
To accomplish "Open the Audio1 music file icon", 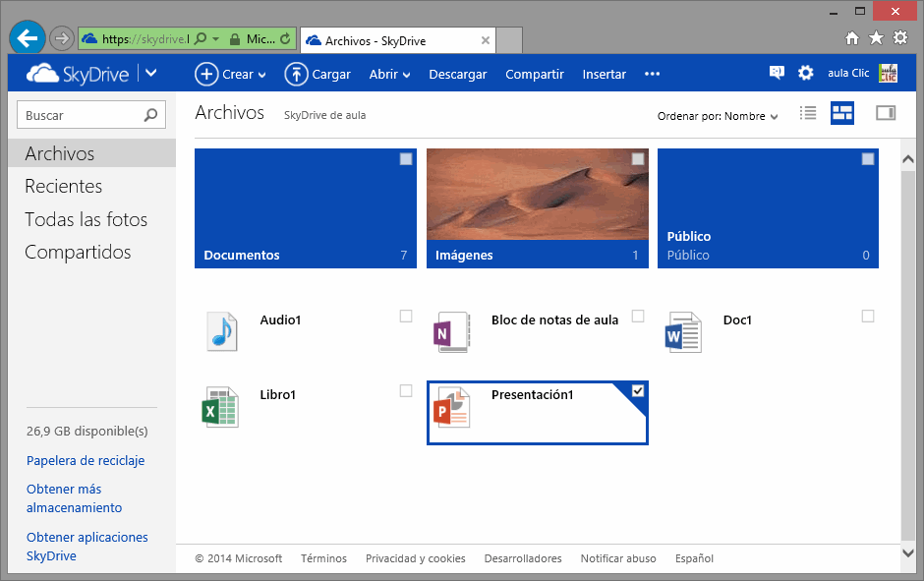I will coord(221,331).
